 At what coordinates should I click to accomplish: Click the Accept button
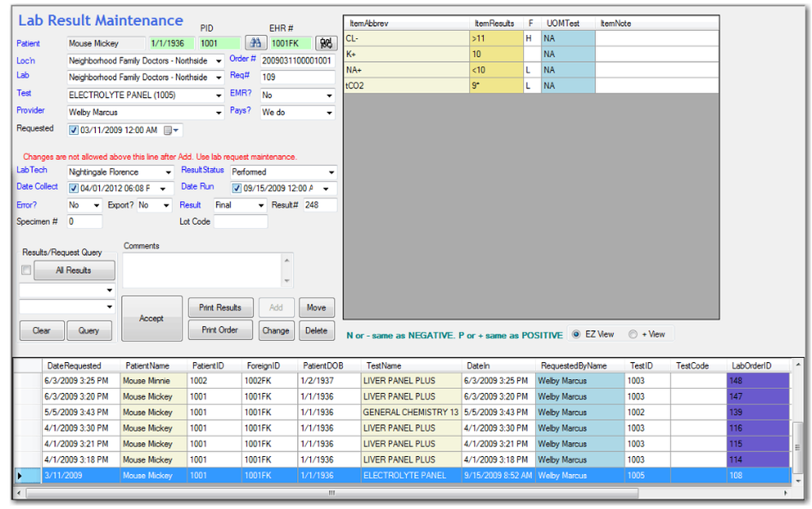152,318
